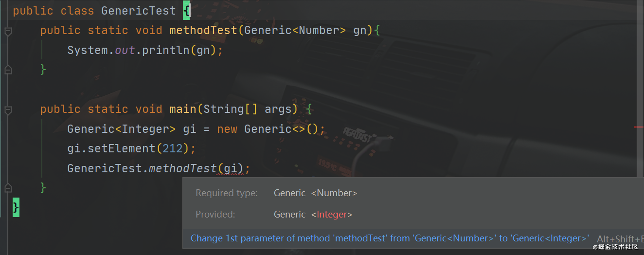644x255 pixels.
Task: Place cursor on methodTest method declaration name
Action: click(203, 30)
